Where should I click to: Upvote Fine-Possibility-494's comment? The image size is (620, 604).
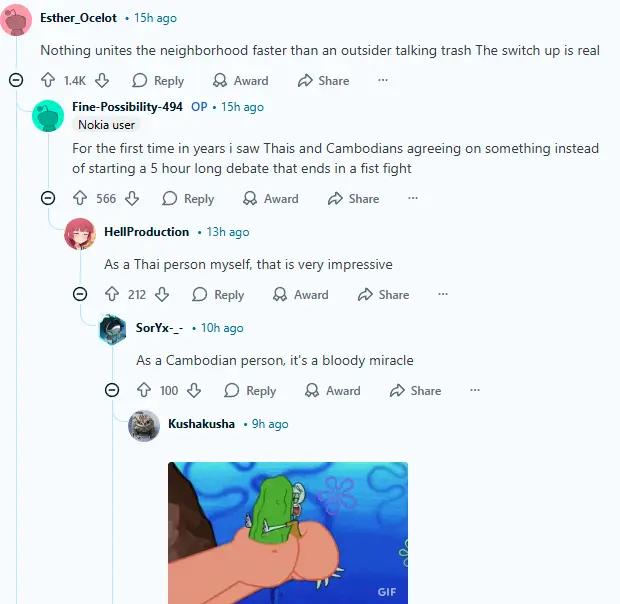tap(80, 198)
